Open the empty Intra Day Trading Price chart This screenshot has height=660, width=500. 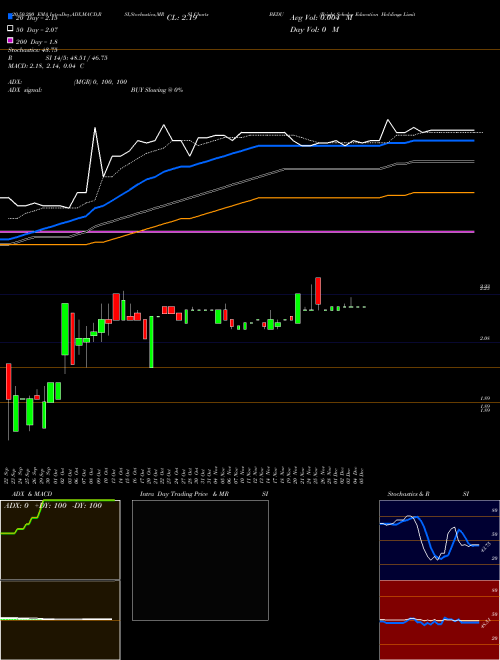200,560
